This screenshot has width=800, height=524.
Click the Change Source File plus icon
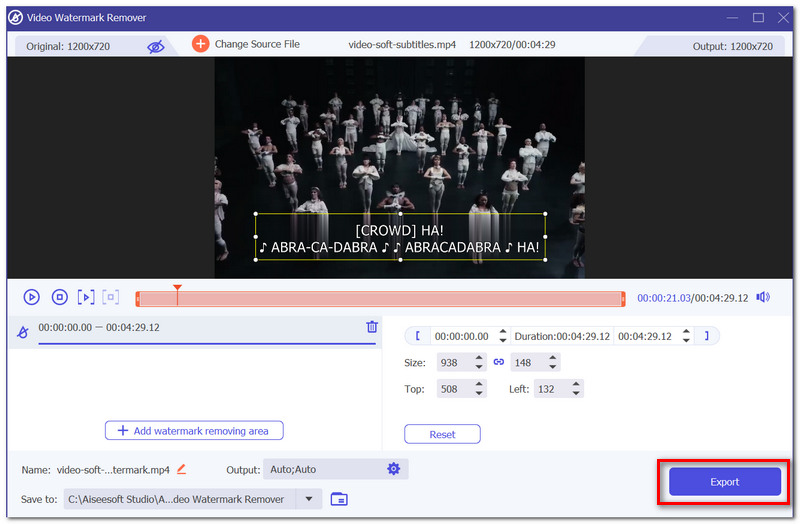(x=201, y=44)
